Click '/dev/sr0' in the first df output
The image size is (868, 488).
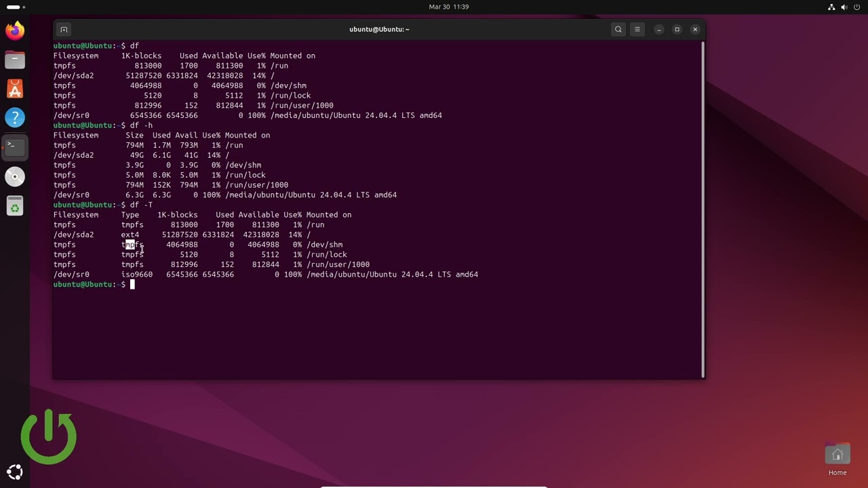point(71,115)
